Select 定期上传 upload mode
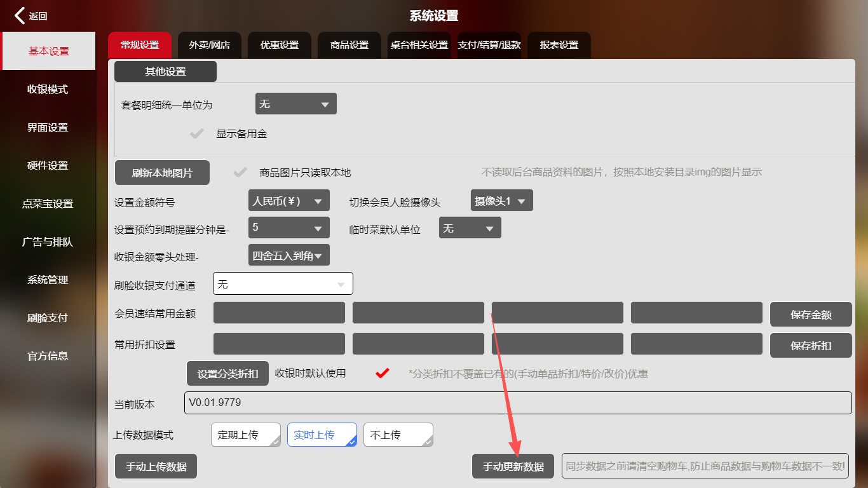Viewport: 868px width, 488px height. [x=245, y=435]
